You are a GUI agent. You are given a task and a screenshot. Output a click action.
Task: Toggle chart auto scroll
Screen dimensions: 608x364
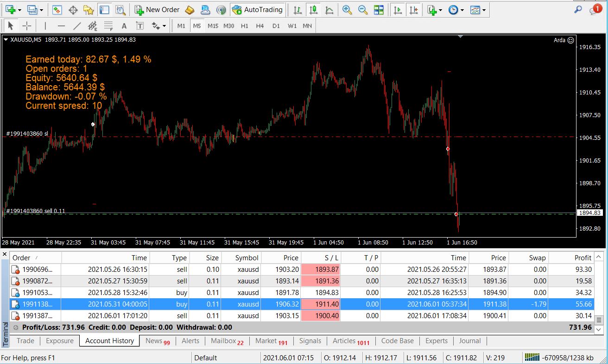point(397,10)
